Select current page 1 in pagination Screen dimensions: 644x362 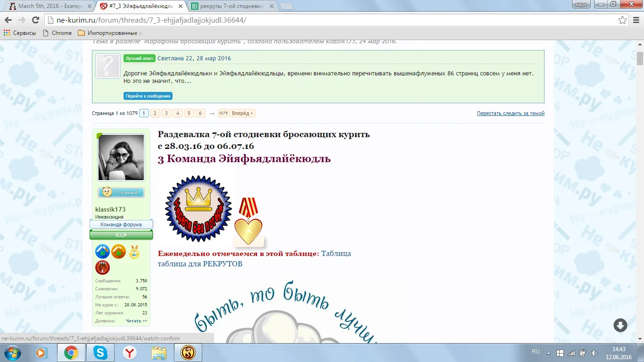click(144, 113)
